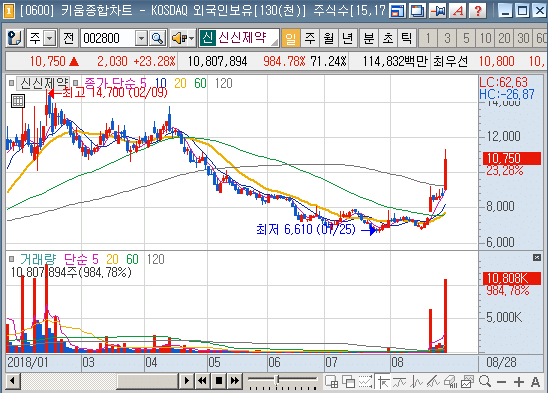
Task: Click the crosshair cursor tool icon
Action: 383,382
